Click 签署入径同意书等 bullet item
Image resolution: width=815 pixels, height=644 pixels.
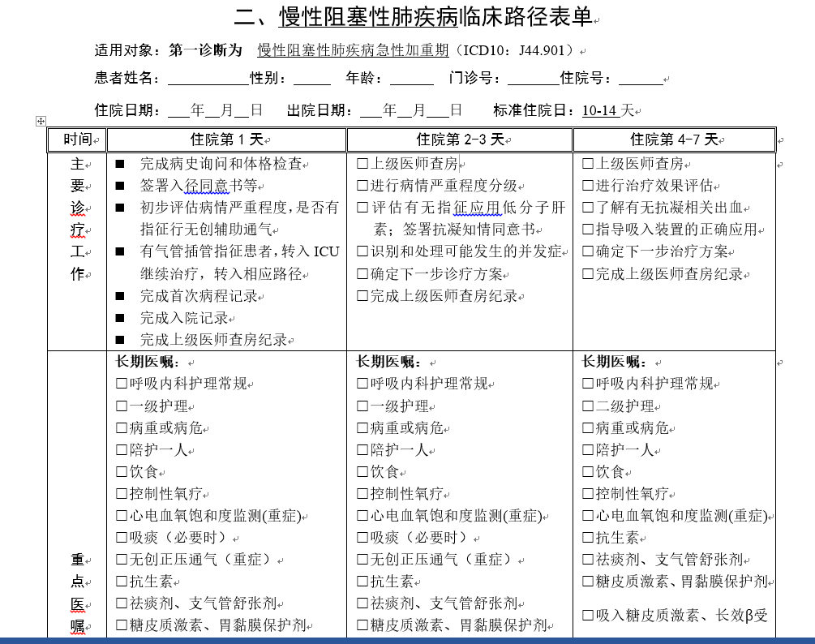point(199,186)
